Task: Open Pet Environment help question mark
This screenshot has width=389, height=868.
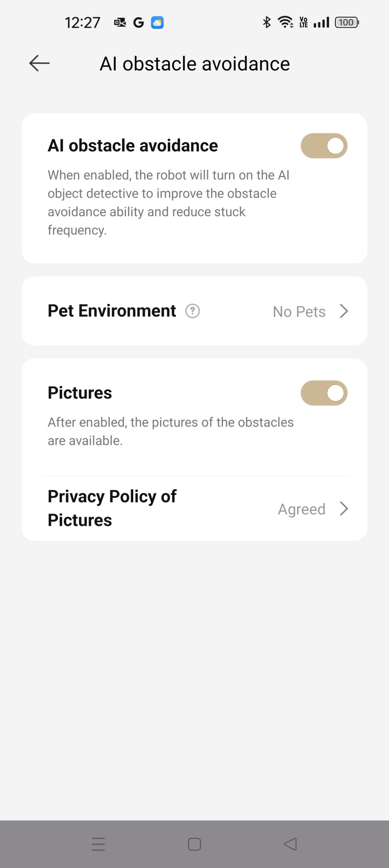Action: pos(192,311)
